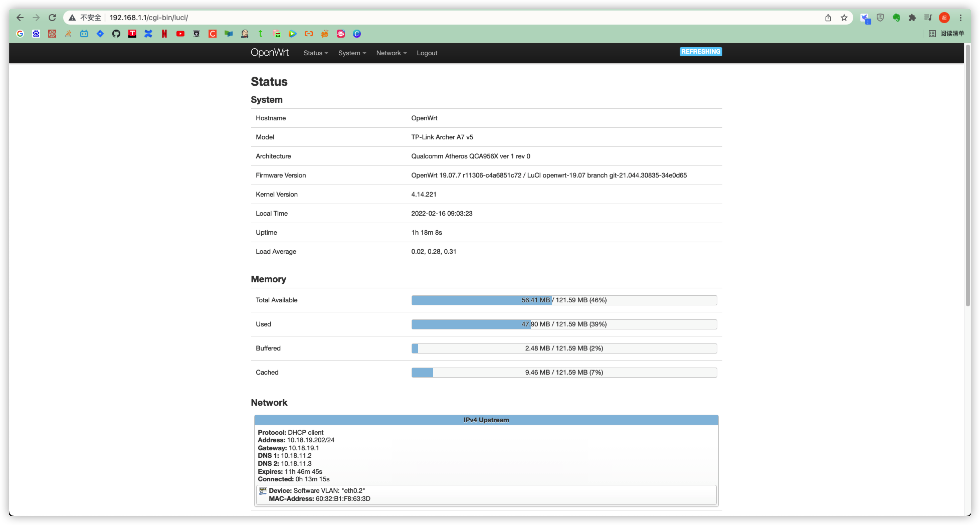
Task: Open the Netflix bookmark
Action: pos(164,34)
